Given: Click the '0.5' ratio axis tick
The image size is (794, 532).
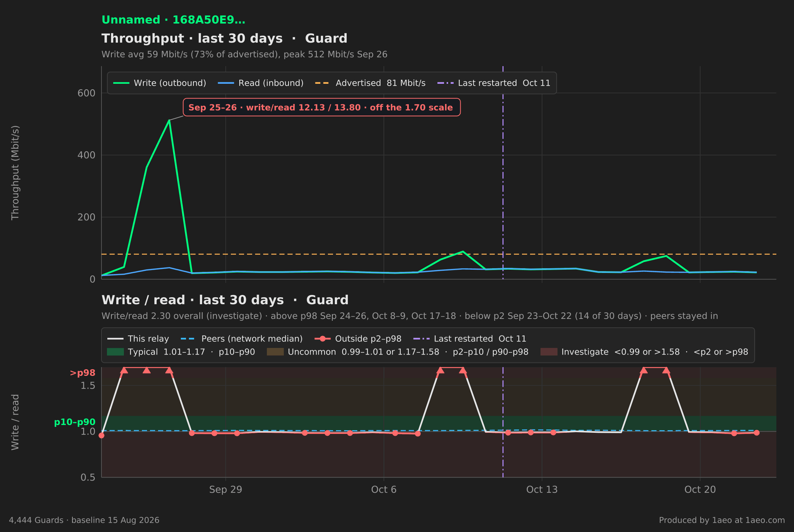Looking at the screenshot, I should 88,478.
